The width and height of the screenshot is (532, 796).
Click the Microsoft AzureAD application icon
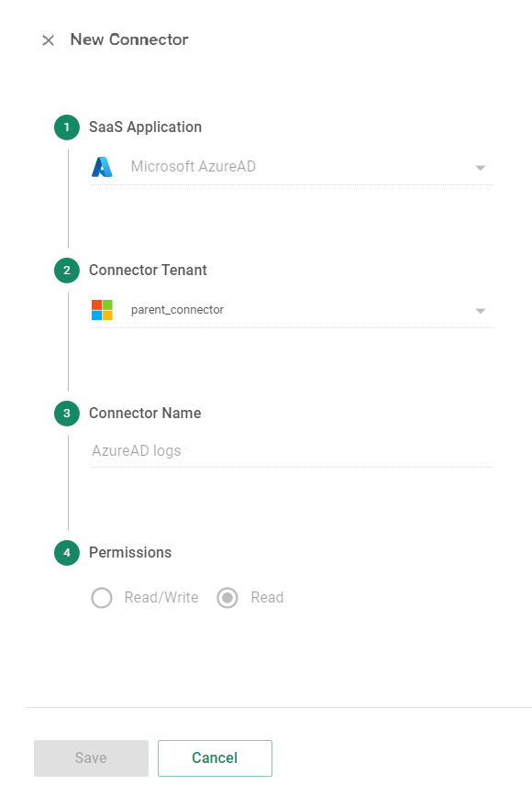pos(102,167)
